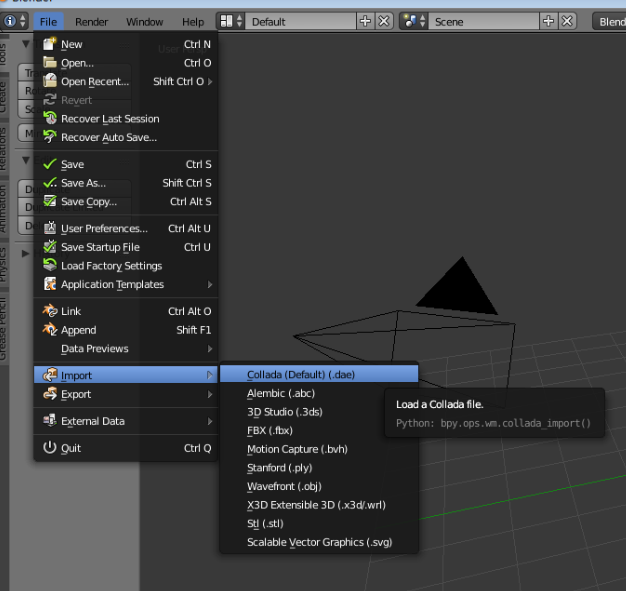626x591 pixels.
Task: Choose Motion Capture (.bvh) import
Action: (x=319, y=449)
